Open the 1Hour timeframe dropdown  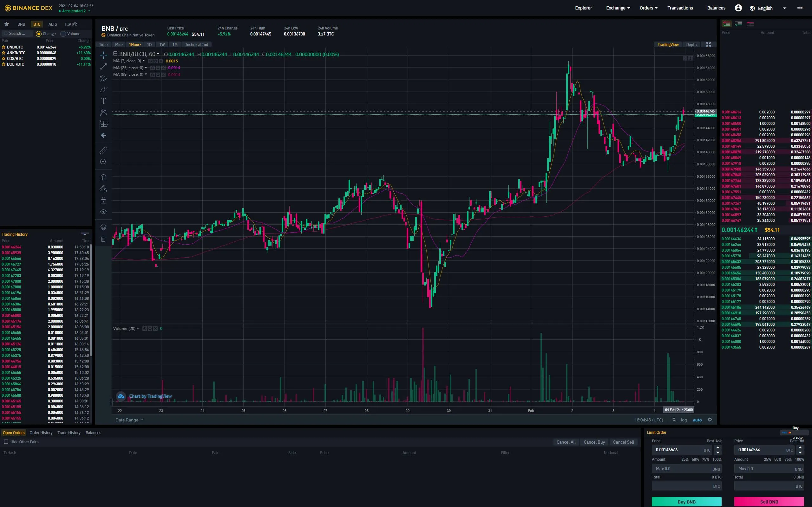[136, 44]
